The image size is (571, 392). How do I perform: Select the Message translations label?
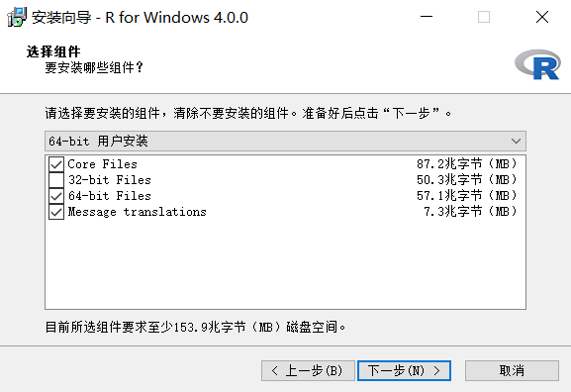(x=137, y=212)
